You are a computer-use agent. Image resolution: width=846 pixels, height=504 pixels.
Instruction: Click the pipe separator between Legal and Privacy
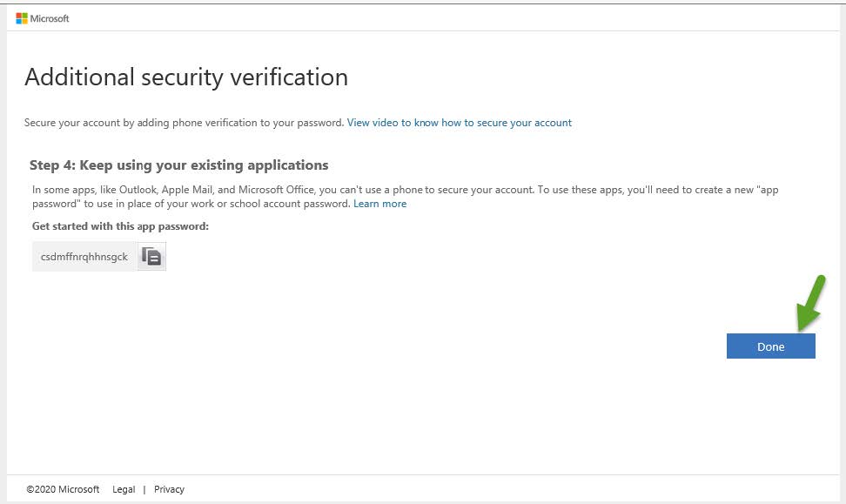pyautogui.click(x=144, y=489)
